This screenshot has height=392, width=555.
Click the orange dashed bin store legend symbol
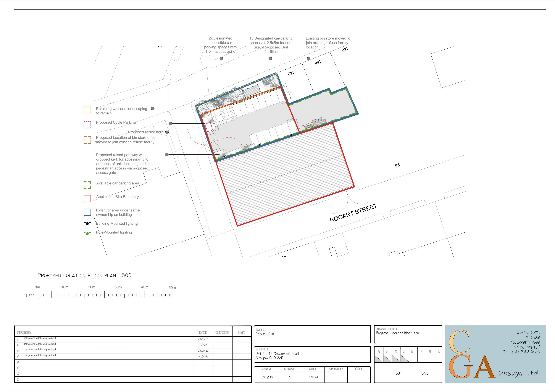pos(87,140)
